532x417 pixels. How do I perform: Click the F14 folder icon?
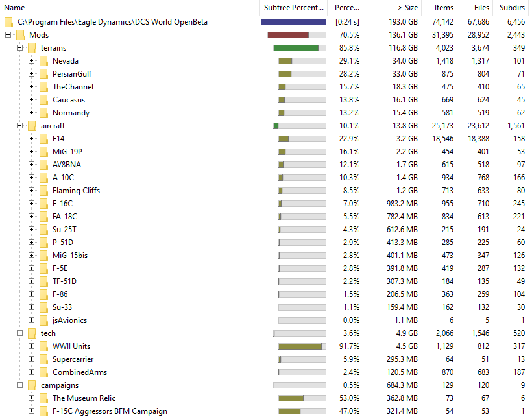pyautogui.click(x=43, y=138)
